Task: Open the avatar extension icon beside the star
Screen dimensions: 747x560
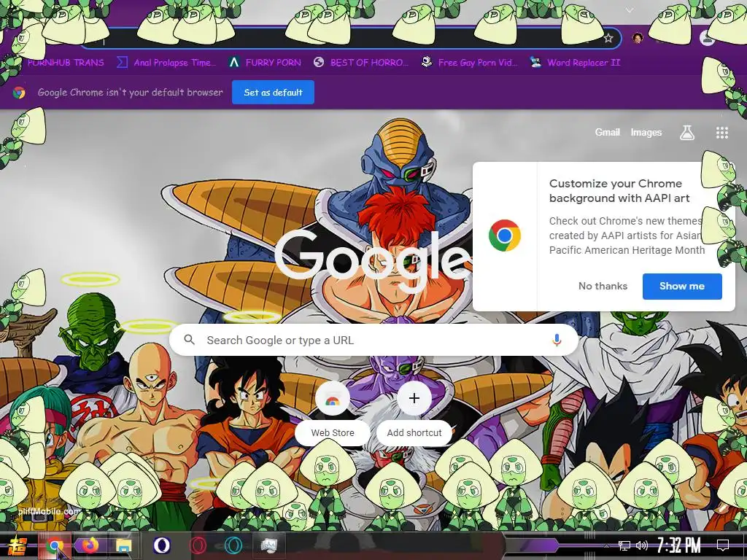Action: (638, 38)
